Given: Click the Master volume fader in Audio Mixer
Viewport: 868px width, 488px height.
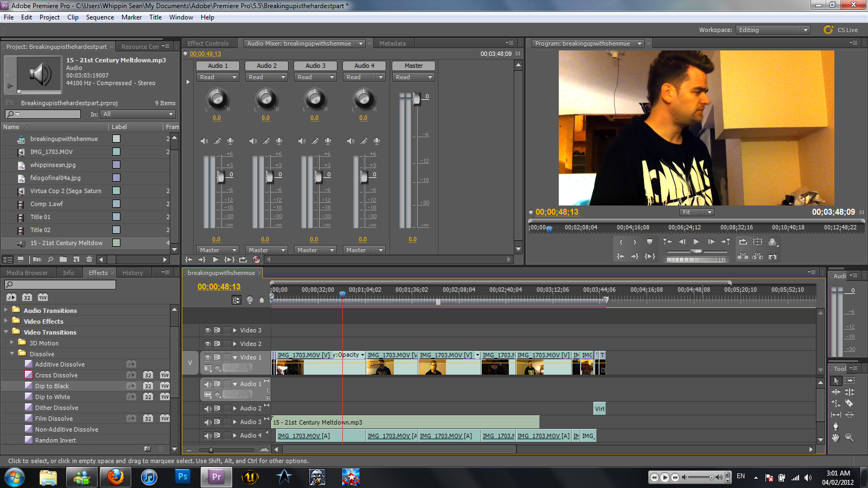Looking at the screenshot, I should (x=416, y=99).
